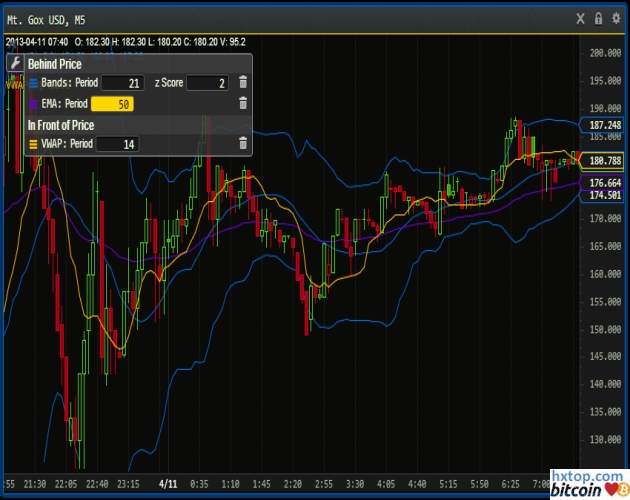Click the Bands Period input field
The width and height of the screenshot is (630, 500).
coord(123,83)
